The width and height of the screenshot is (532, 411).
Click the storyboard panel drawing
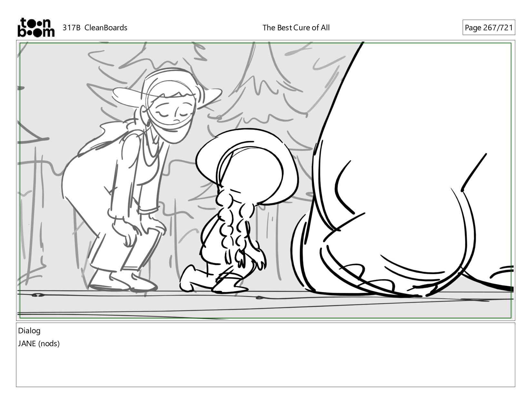pyautogui.click(x=265, y=180)
